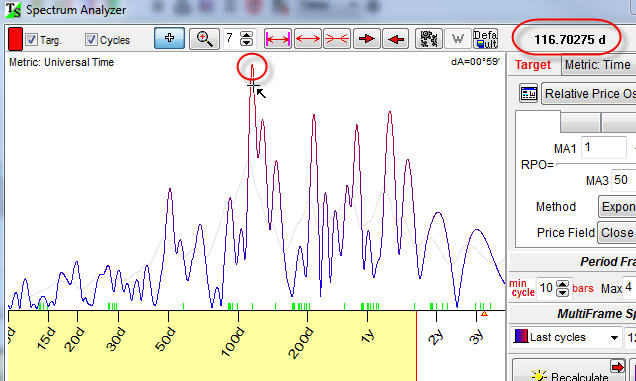
Task: Click the Relative Price Oscillator button
Action: 589,94
